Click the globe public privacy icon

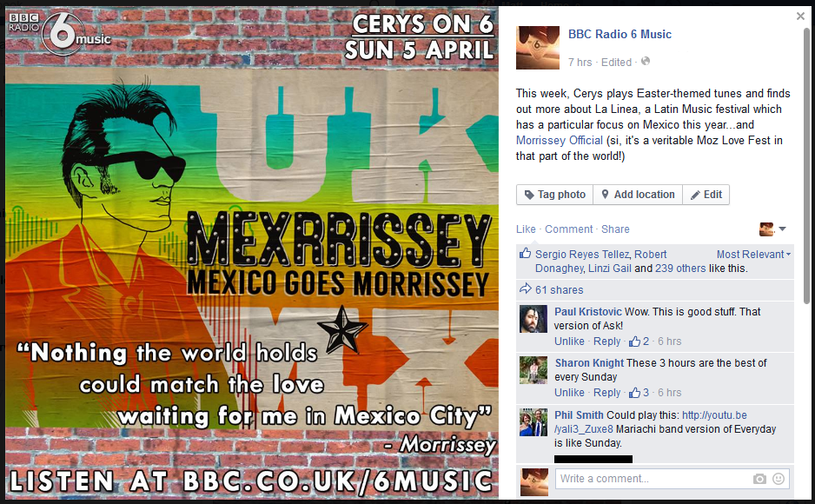click(646, 62)
